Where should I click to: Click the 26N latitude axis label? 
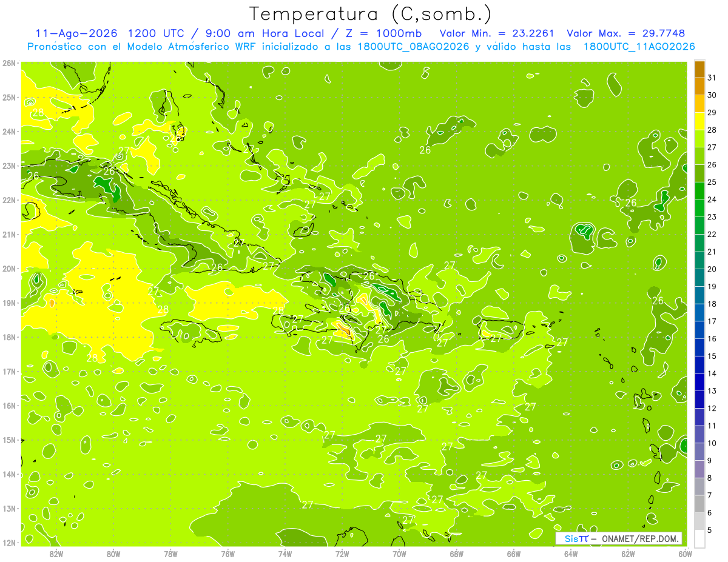pyautogui.click(x=9, y=63)
